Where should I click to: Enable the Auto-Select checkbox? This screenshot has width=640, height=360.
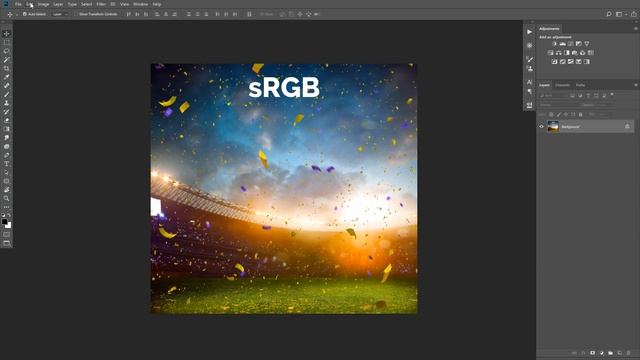click(x=24, y=14)
